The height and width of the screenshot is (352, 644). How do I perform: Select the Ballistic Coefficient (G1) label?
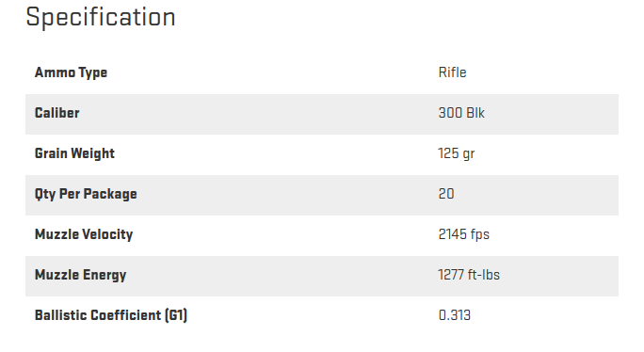point(111,315)
